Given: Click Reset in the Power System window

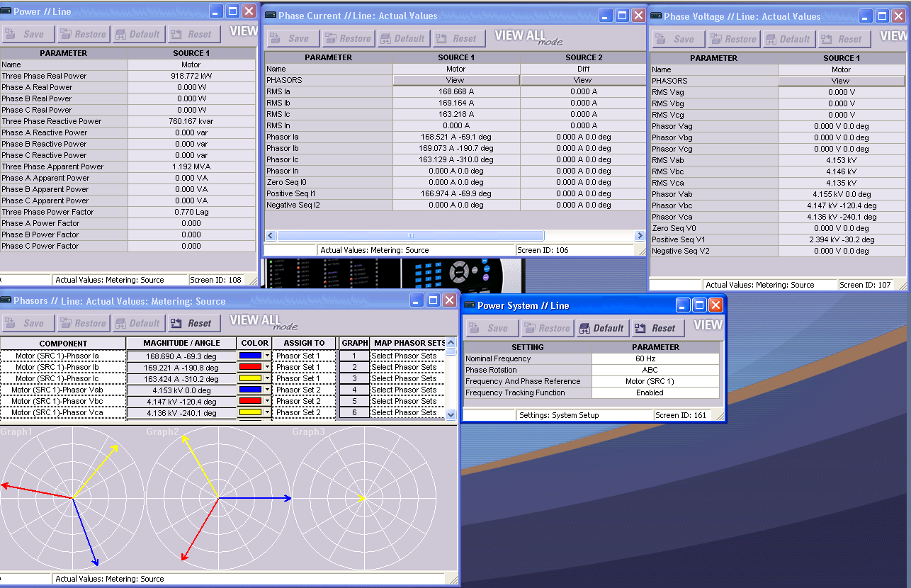Looking at the screenshot, I should (x=657, y=328).
